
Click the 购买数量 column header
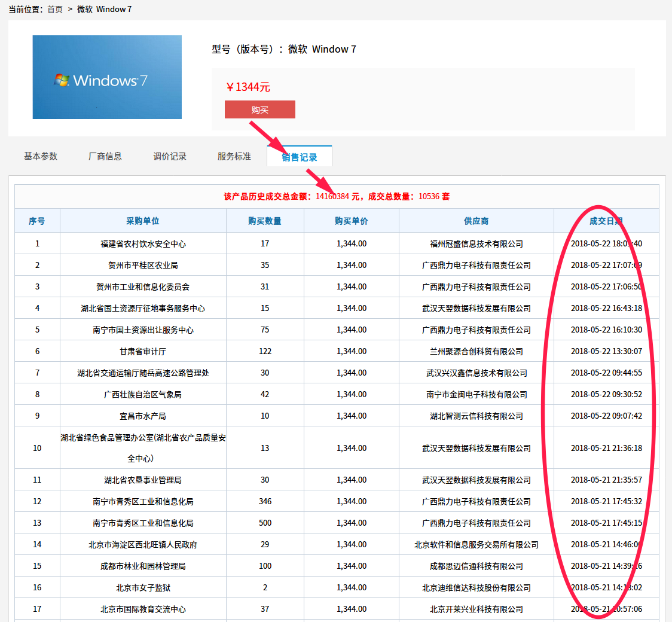pyautogui.click(x=265, y=221)
